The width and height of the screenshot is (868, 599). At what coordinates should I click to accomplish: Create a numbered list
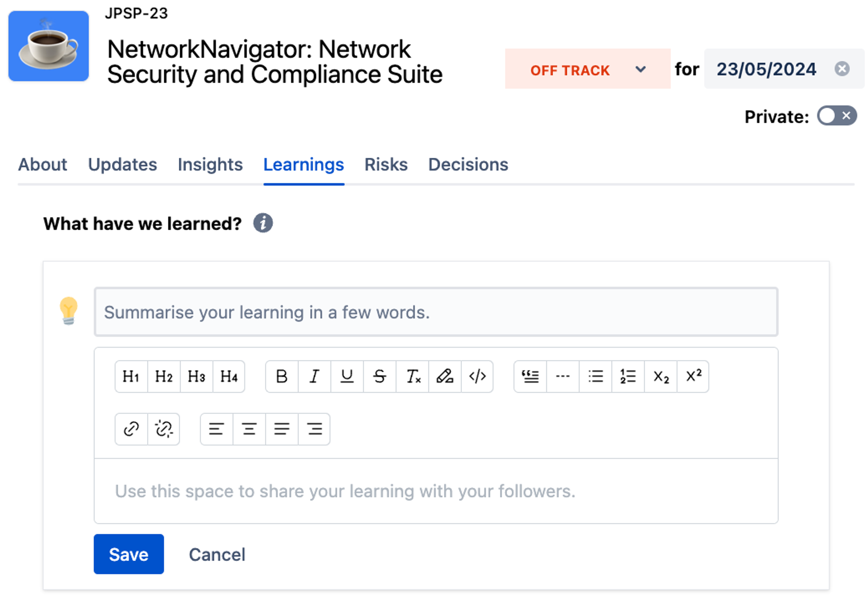coord(628,377)
